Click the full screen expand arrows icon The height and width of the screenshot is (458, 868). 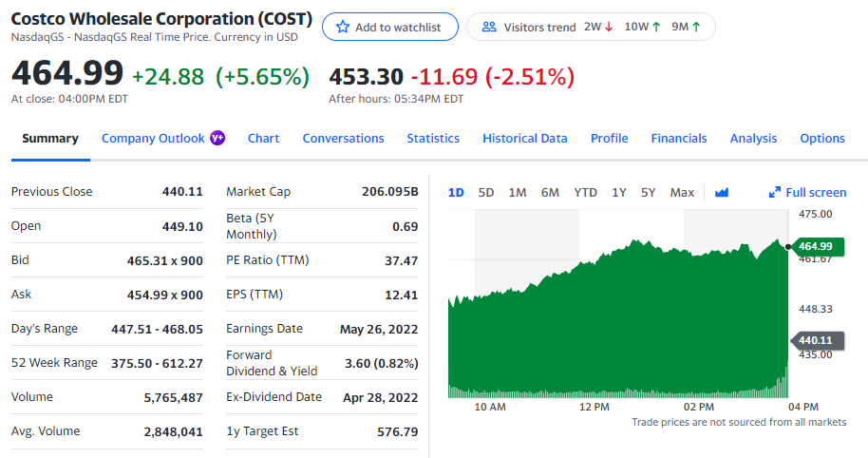coord(774,192)
